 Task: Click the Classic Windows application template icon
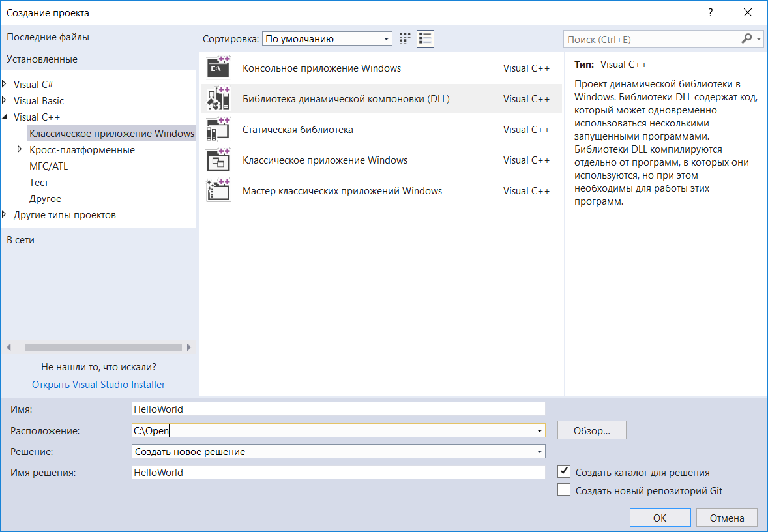[218, 160]
